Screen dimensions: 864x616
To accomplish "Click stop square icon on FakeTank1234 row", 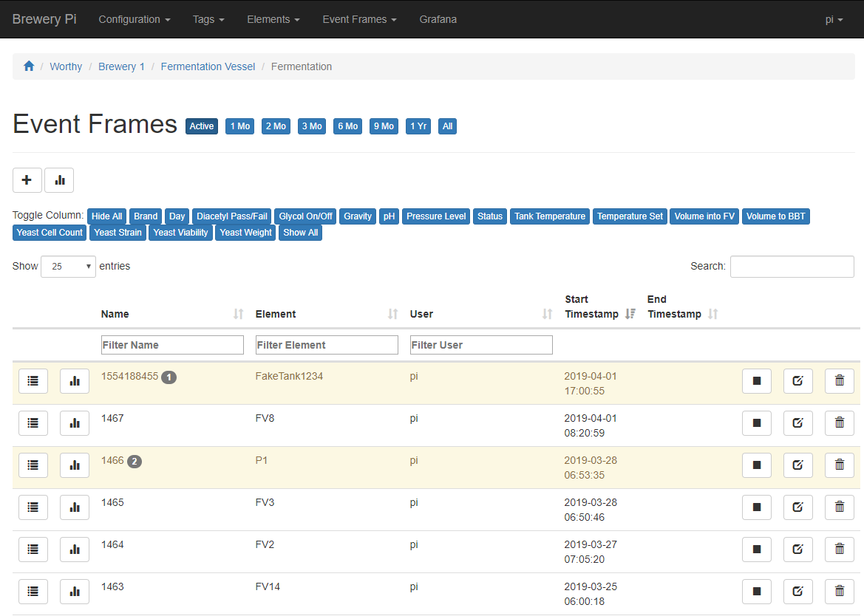I will tap(756, 380).
